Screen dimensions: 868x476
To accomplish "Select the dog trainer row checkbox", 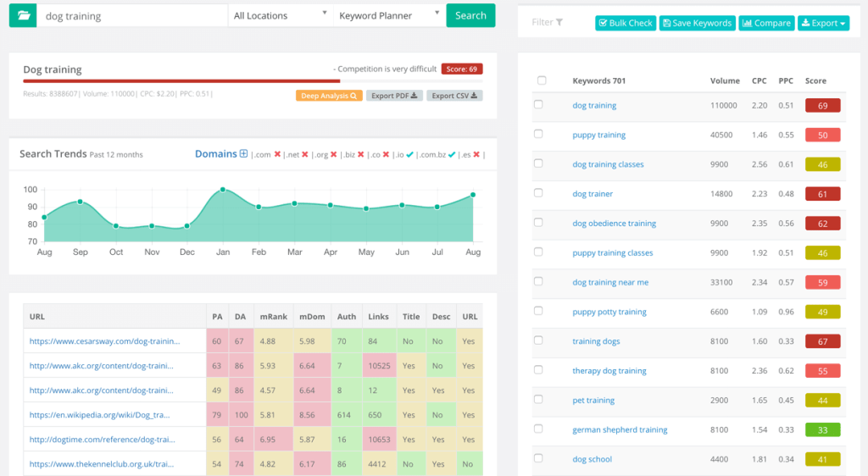I will (x=538, y=194).
